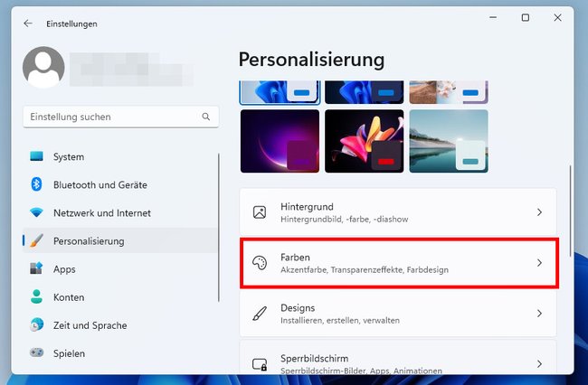Open Hintergrund settings title
Screen dimensions: 588x385
(307, 207)
